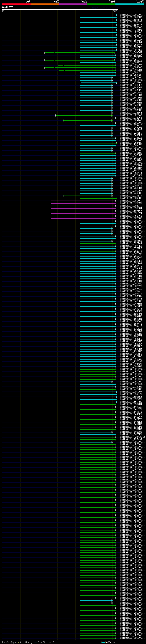Image resolution: width=146 pixels, height=644 pixels.
Task: Click the UniRef100_Q24368 label
Action: click(131, 113)
